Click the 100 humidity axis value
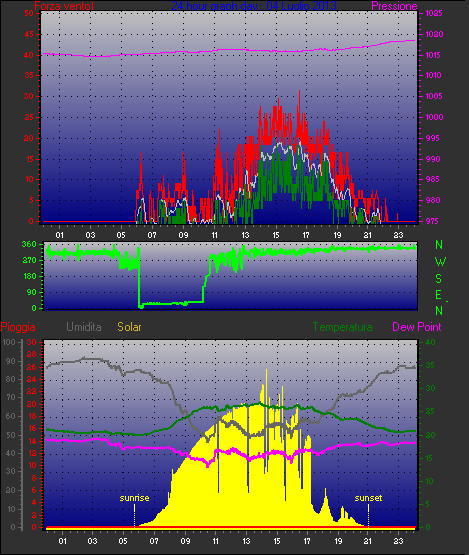Screen dimensions: 469x555 point(8,342)
